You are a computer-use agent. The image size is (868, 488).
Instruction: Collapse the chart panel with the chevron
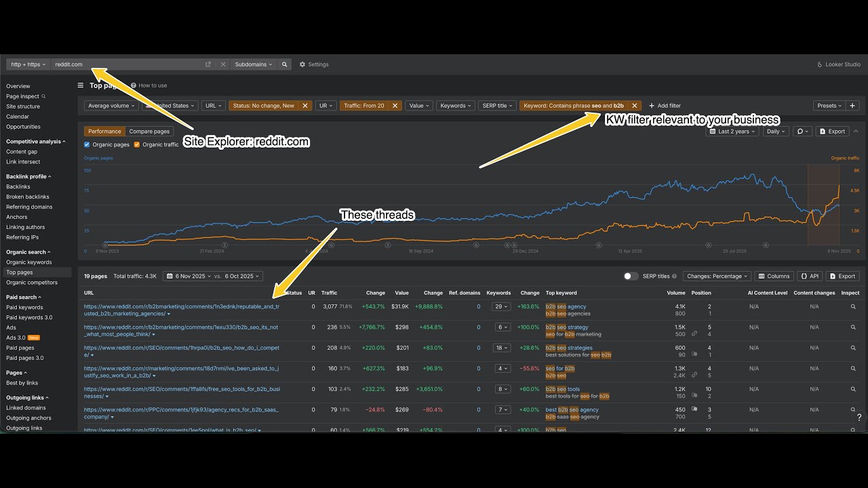click(856, 131)
